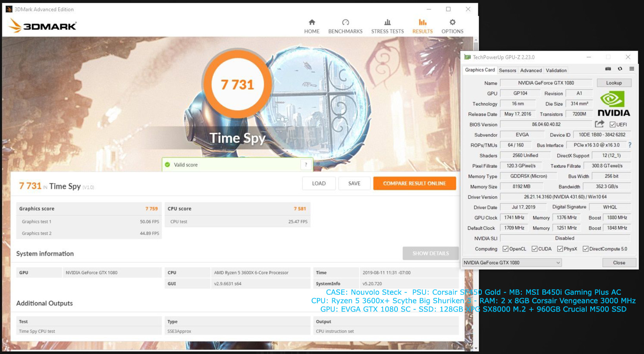Close the 3DMark window
This screenshot has width=644, height=354.
pos(468,9)
